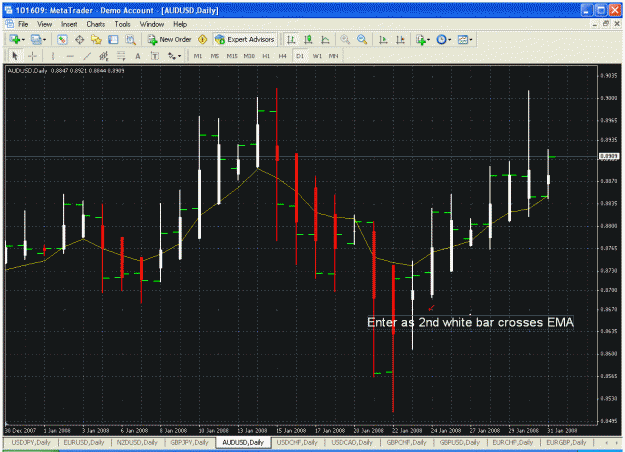Select the 'Enter as 2nd white bar crosses EMA' label

pos(470,322)
